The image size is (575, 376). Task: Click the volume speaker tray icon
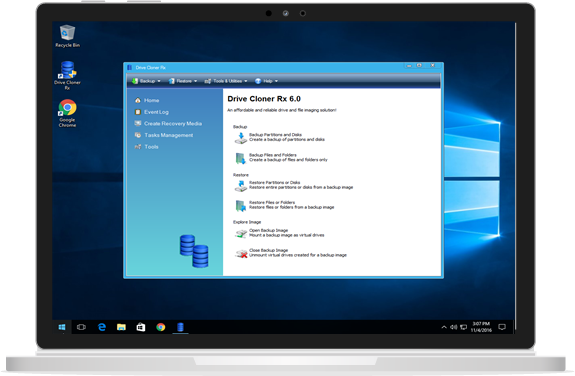coord(454,327)
